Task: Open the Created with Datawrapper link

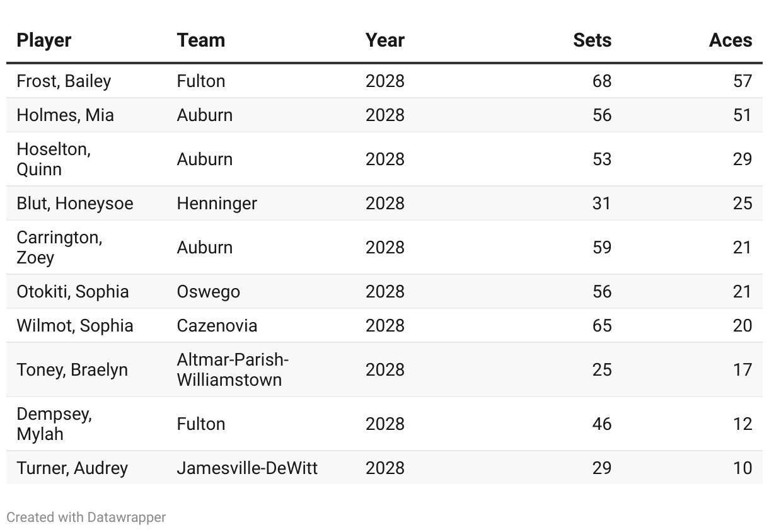Action: (86, 518)
